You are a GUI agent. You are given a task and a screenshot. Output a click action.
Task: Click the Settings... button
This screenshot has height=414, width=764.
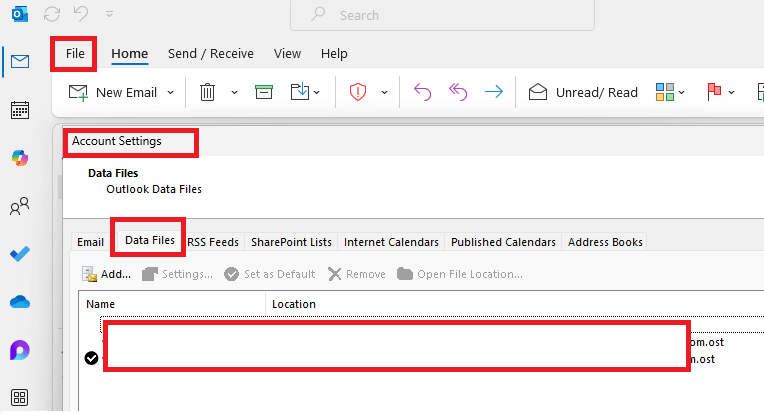(x=177, y=274)
